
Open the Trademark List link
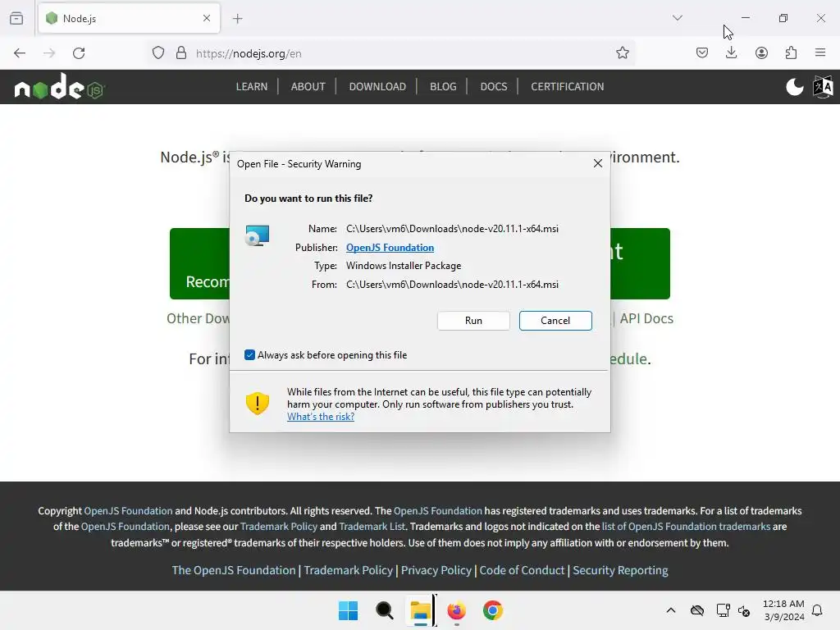[372, 527]
